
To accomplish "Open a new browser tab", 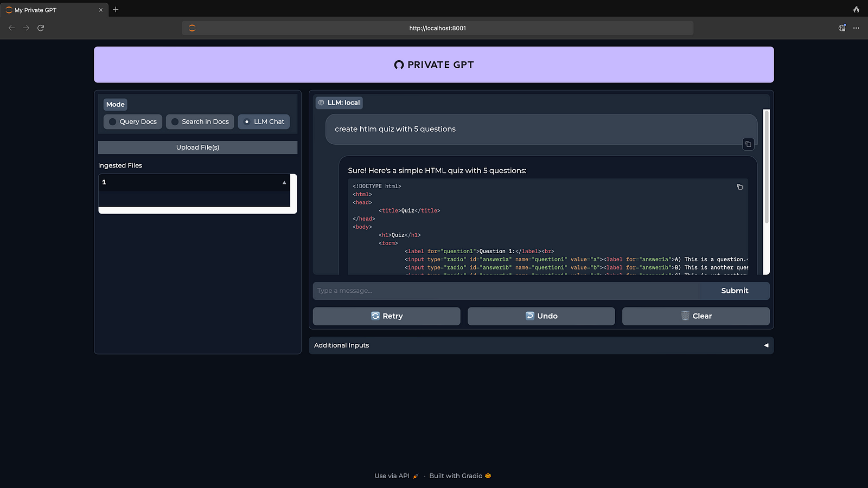I will click(x=116, y=10).
